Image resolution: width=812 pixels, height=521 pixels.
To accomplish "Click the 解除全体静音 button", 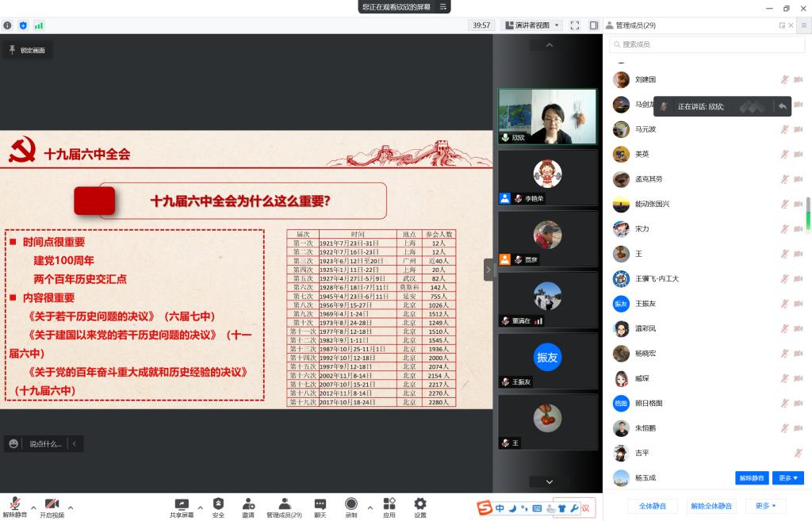I will [x=711, y=505].
